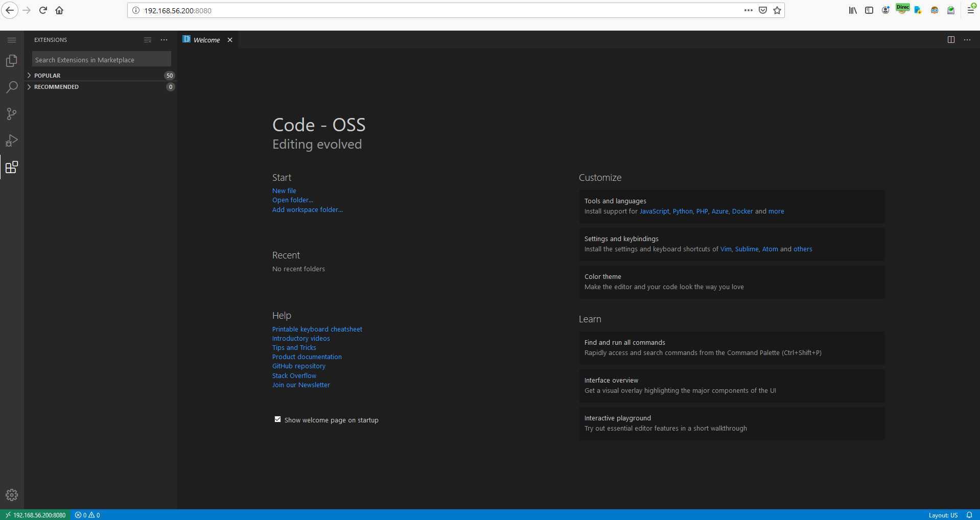Open GitHub repository link
Viewport: 980px width, 520px height.
[299, 366]
